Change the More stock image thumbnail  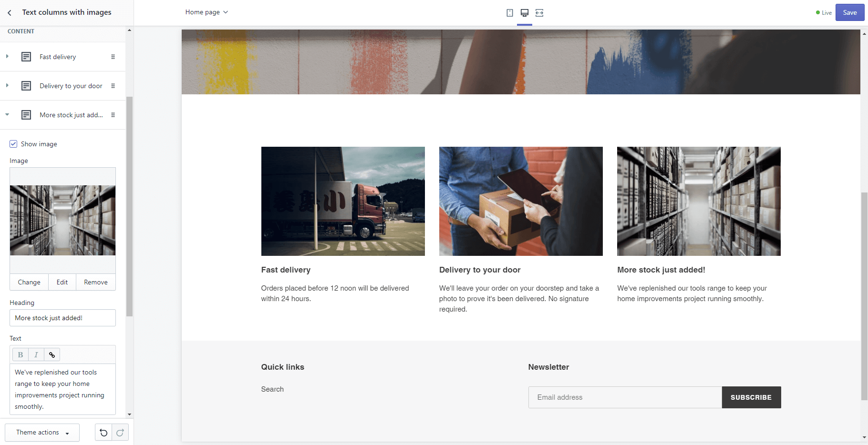pyautogui.click(x=29, y=282)
